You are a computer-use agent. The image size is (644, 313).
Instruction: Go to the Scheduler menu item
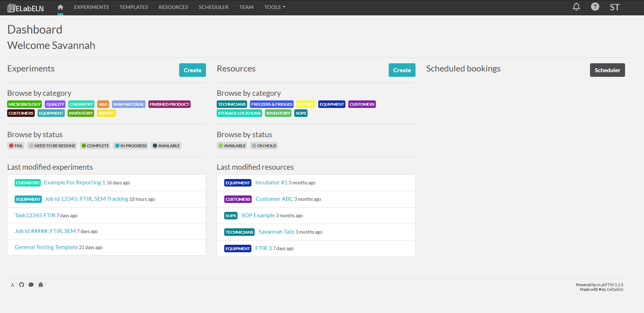click(x=213, y=7)
